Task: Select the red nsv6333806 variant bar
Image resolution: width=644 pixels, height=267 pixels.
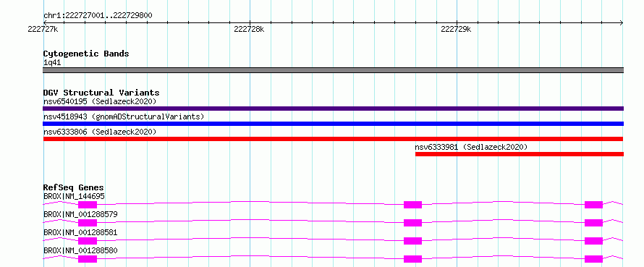Action: [x=333, y=139]
